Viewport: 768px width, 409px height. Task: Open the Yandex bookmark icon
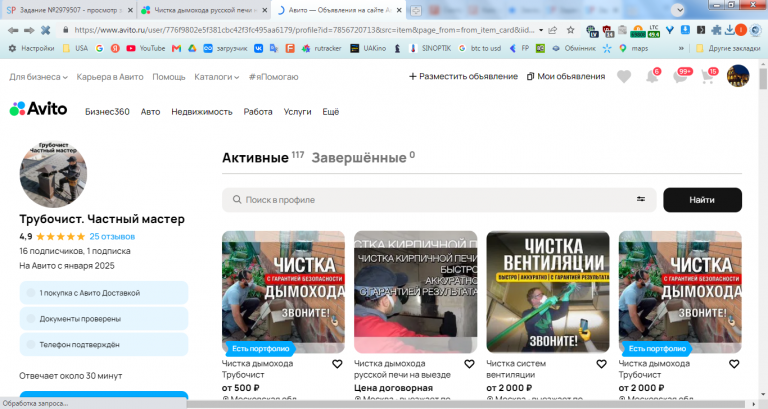pyautogui.click(x=115, y=48)
